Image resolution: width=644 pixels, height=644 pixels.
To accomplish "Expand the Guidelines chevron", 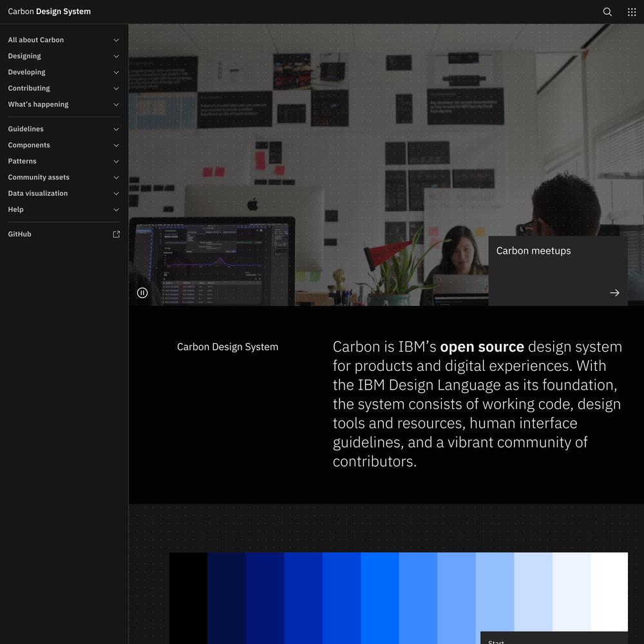I will pyautogui.click(x=116, y=129).
